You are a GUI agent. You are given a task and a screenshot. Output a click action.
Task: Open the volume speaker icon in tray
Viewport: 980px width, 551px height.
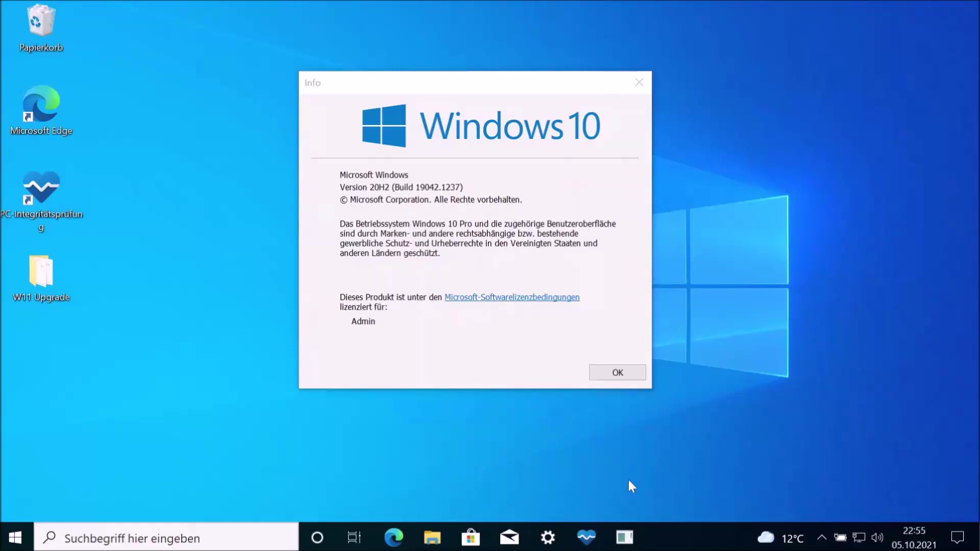877,537
